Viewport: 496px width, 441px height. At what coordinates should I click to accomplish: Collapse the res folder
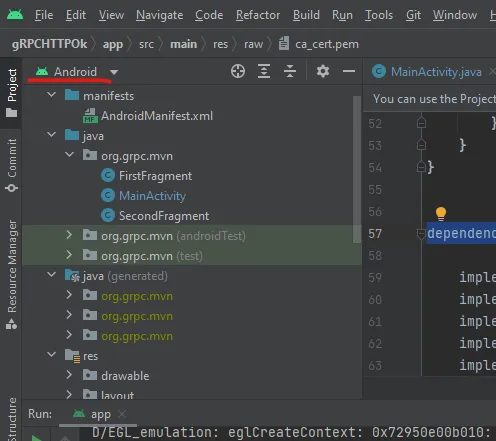[51, 355]
